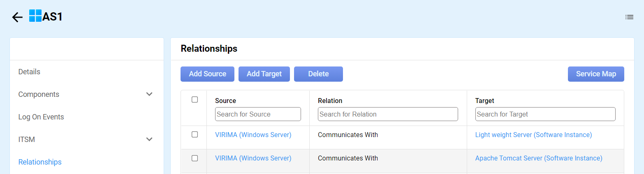The image size is (644, 174).
Task: Click the Search for Relation field
Action: (388, 114)
